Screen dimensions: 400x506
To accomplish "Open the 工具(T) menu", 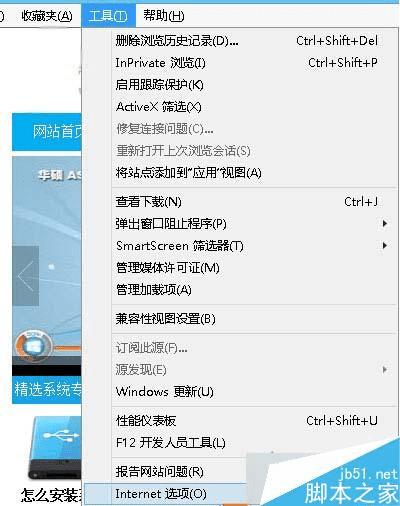I will pos(108,16).
